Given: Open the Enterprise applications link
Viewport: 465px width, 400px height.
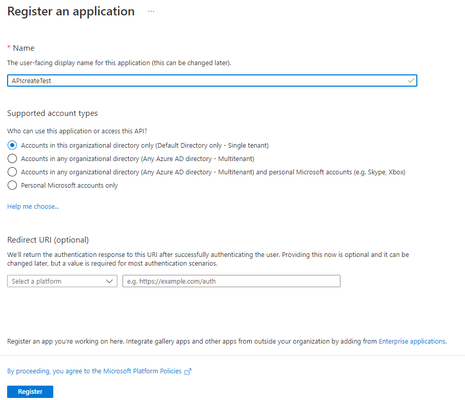Looking at the screenshot, I should pyautogui.click(x=412, y=341).
